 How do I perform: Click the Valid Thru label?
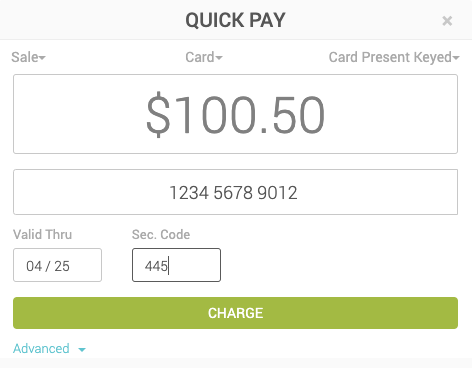42,235
